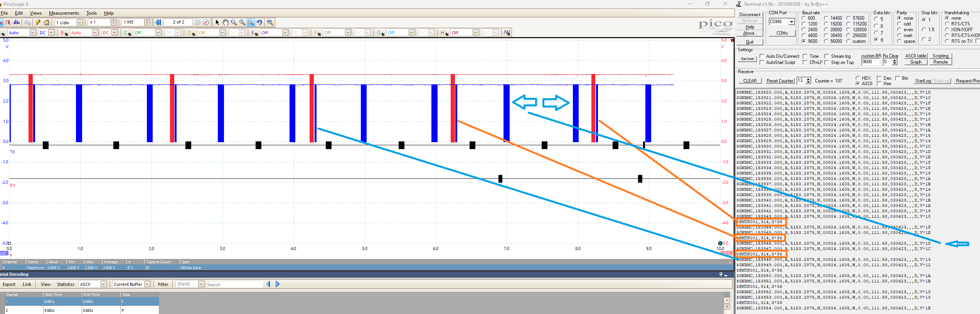Image resolution: width=980 pixels, height=314 pixels.
Task: Click next search result arrow in Serial Decoding
Action: coord(277,284)
